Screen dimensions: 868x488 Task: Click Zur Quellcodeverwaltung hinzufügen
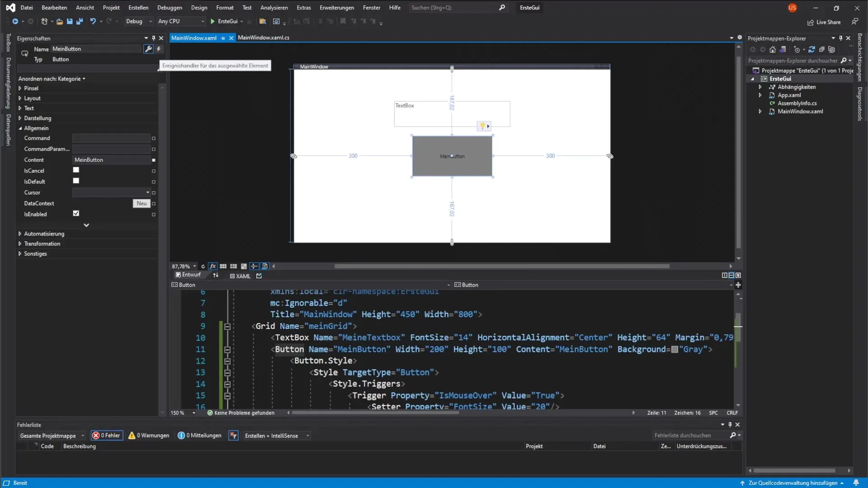(792, 483)
